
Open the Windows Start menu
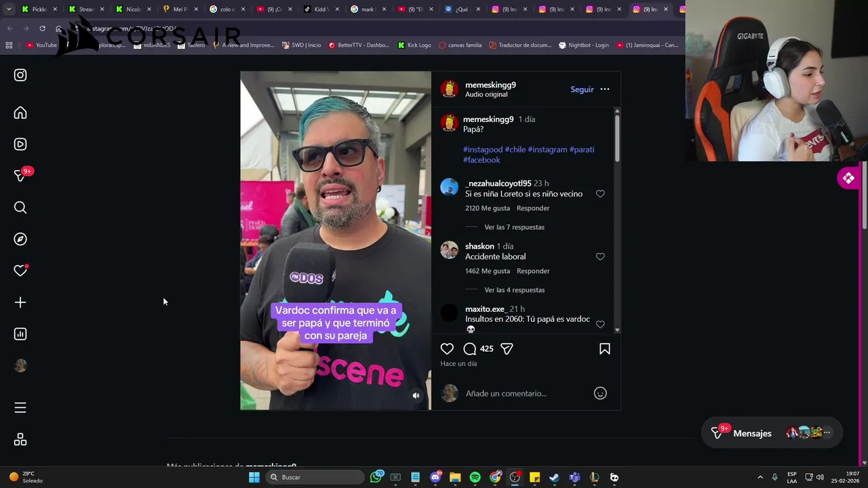coord(254,477)
